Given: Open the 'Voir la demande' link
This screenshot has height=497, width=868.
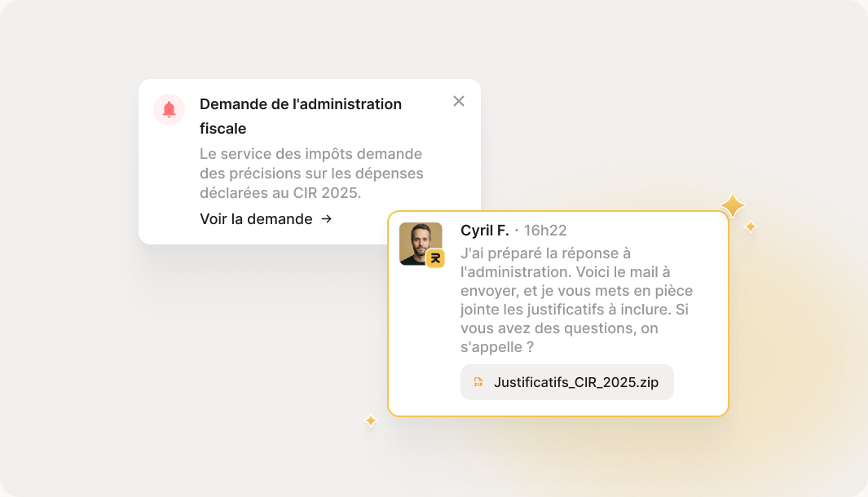Looking at the screenshot, I should 266,219.
